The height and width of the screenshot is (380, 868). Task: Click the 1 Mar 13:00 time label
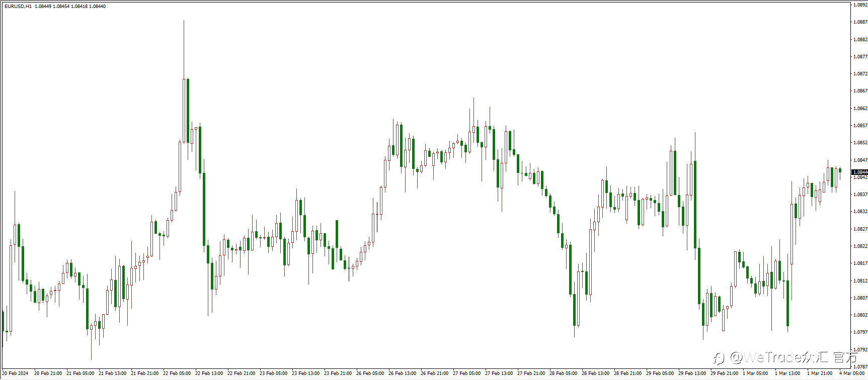787,373
